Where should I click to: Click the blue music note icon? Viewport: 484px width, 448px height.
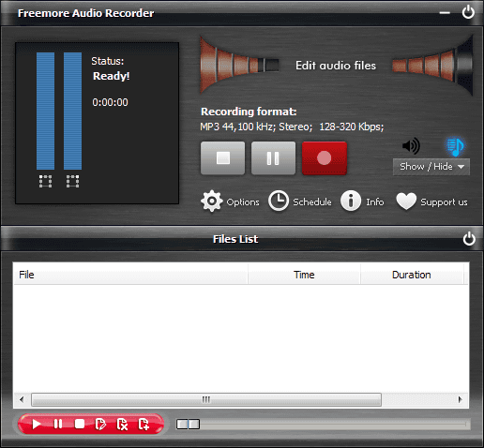click(x=455, y=146)
